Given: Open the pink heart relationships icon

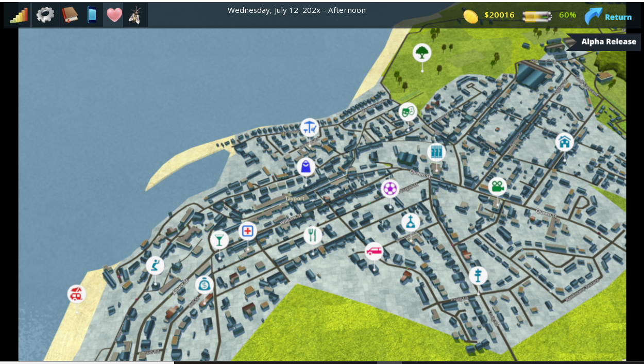Looking at the screenshot, I should [x=114, y=15].
